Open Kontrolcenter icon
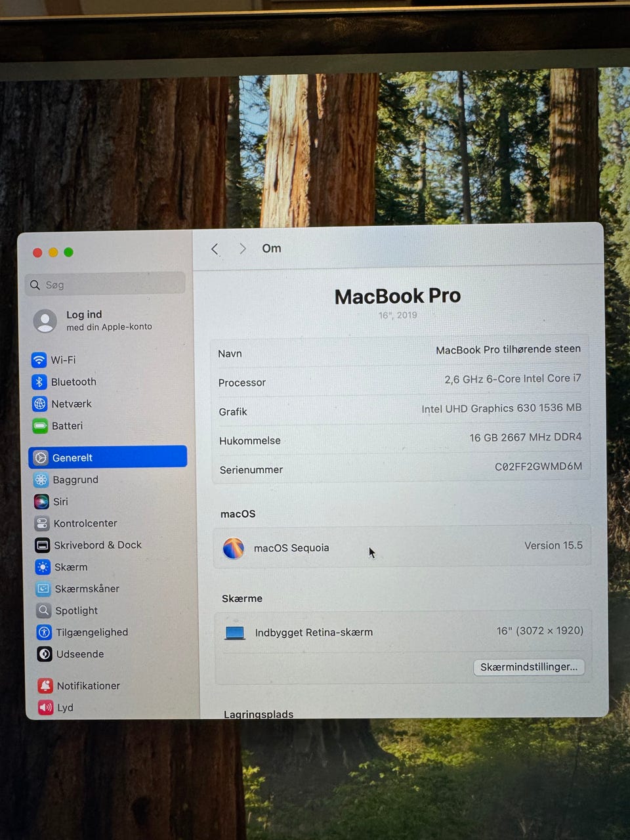The height and width of the screenshot is (840, 630). [x=42, y=523]
